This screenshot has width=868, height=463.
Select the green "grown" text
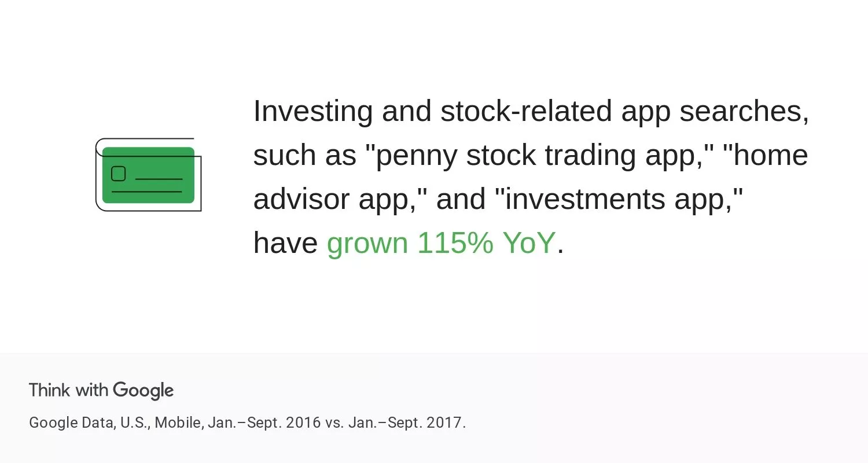tap(367, 243)
